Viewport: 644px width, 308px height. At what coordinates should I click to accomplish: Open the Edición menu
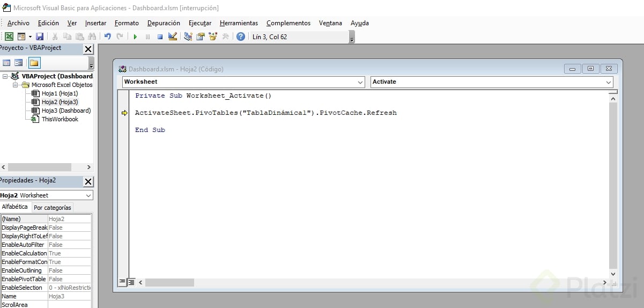pyautogui.click(x=48, y=23)
